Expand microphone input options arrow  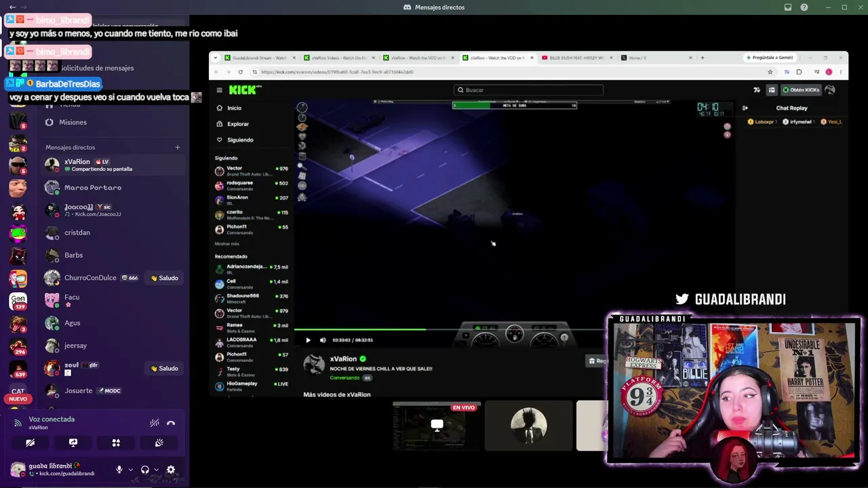[x=130, y=470]
